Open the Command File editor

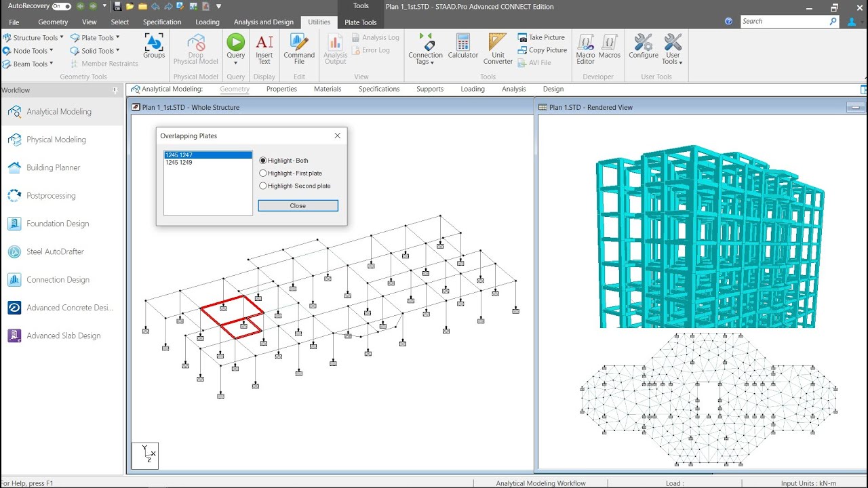click(299, 49)
